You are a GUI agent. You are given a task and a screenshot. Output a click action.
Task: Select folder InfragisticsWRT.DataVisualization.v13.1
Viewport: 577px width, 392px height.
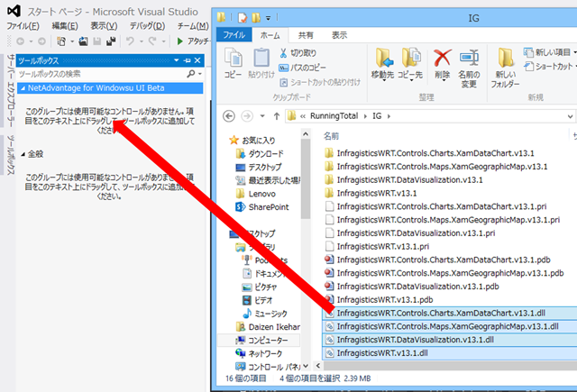coord(404,180)
